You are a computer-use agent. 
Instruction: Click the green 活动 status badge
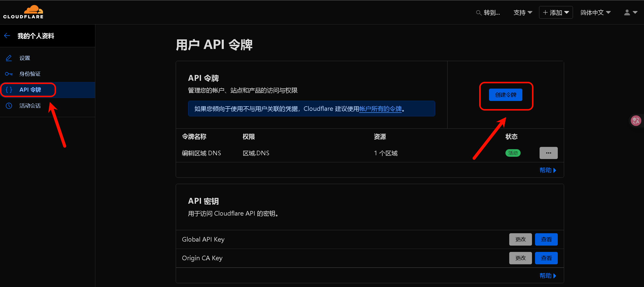point(513,153)
